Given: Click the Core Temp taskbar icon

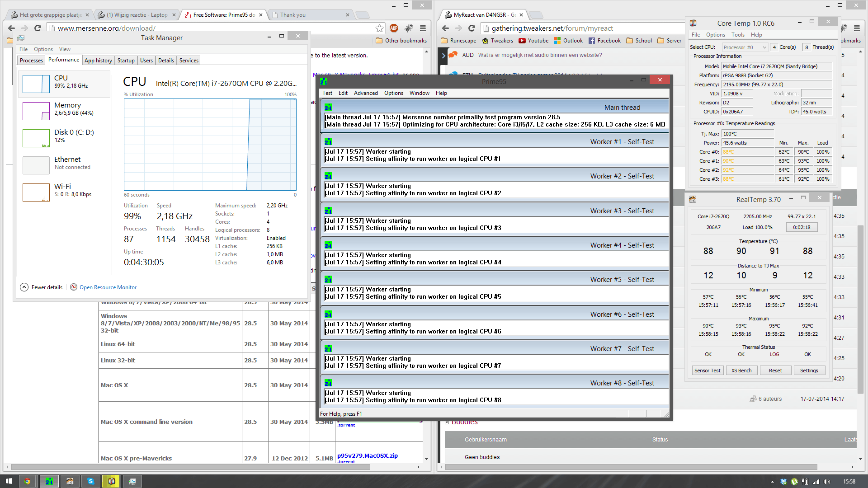Looking at the screenshot, I should 111,481.
